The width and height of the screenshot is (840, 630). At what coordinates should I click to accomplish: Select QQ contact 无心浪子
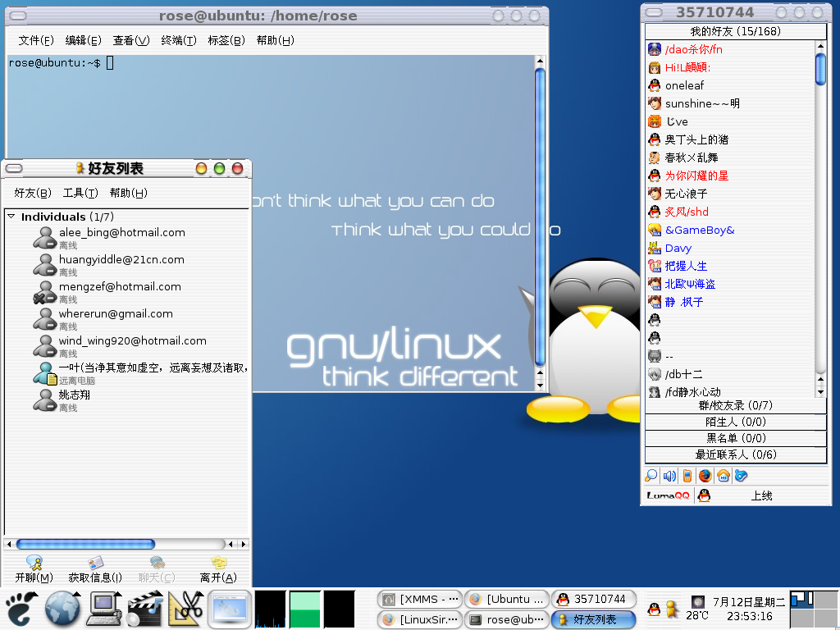[686, 194]
